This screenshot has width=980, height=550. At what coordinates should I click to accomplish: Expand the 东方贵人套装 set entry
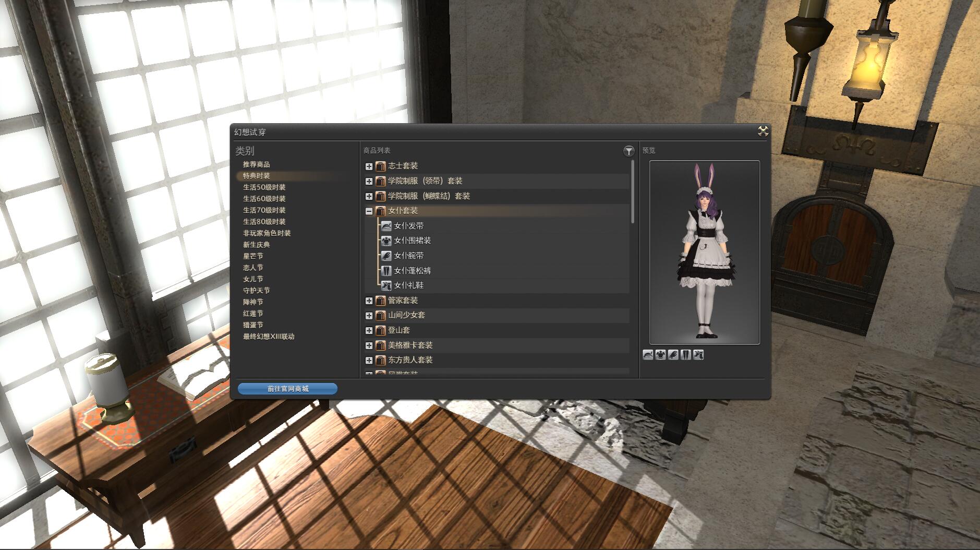click(369, 360)
